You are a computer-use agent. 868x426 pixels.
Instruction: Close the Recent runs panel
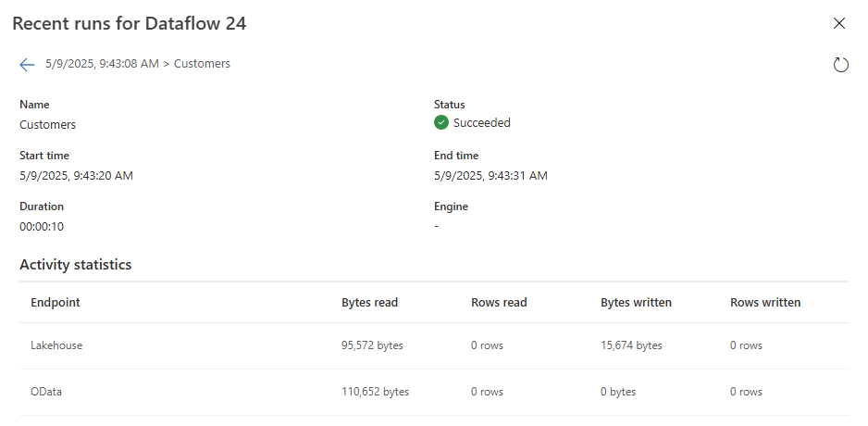tap(839, 23)
